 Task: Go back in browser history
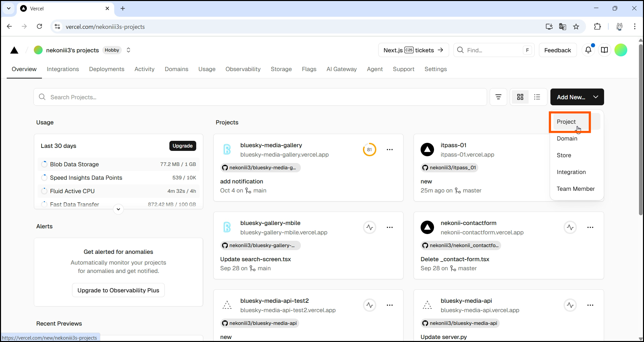point(9,26)
